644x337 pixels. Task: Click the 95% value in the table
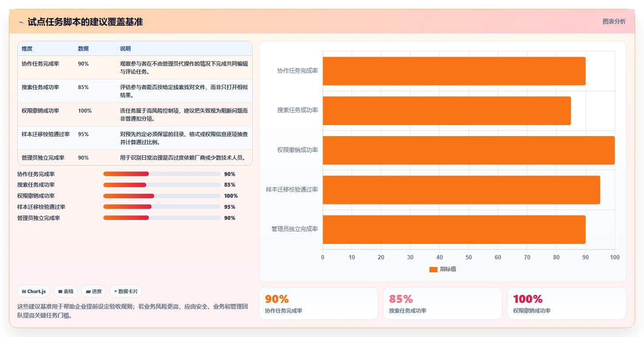[83, 134]
